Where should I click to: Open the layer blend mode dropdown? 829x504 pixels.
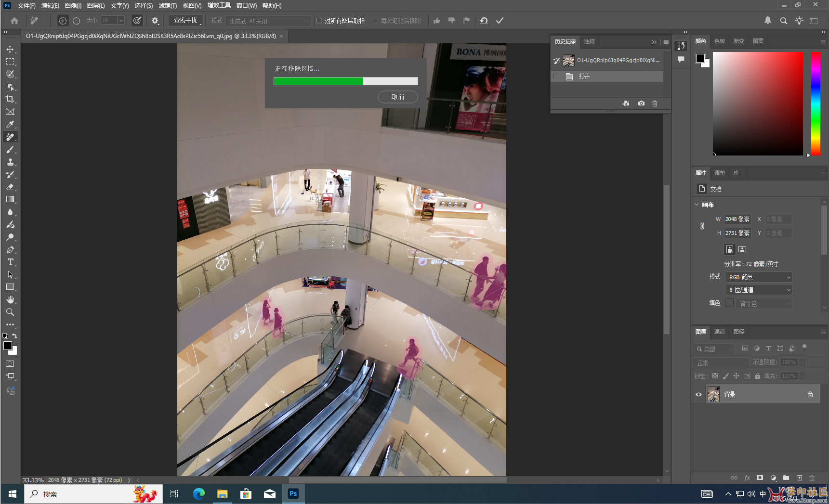point(721,362)
